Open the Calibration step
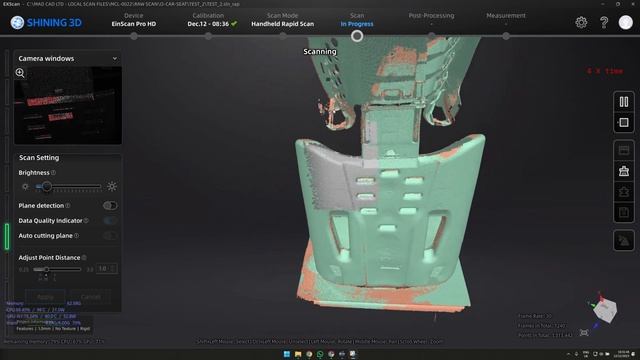 coord(212,20)
